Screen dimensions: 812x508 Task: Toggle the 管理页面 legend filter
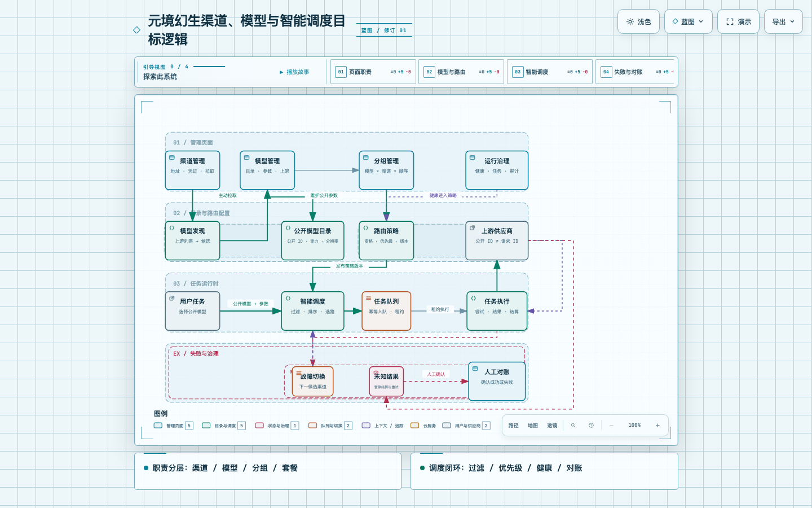(174, 426)
